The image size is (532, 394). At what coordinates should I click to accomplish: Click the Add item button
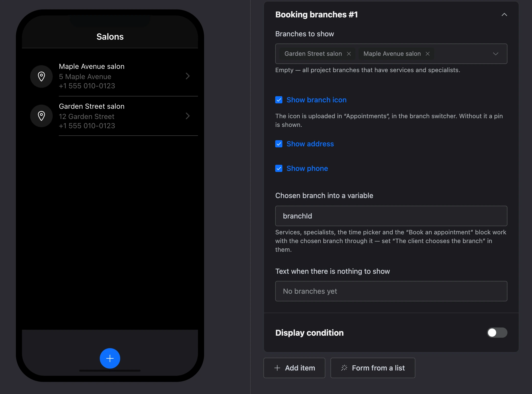pyautogui.click(x=294, y=368)
